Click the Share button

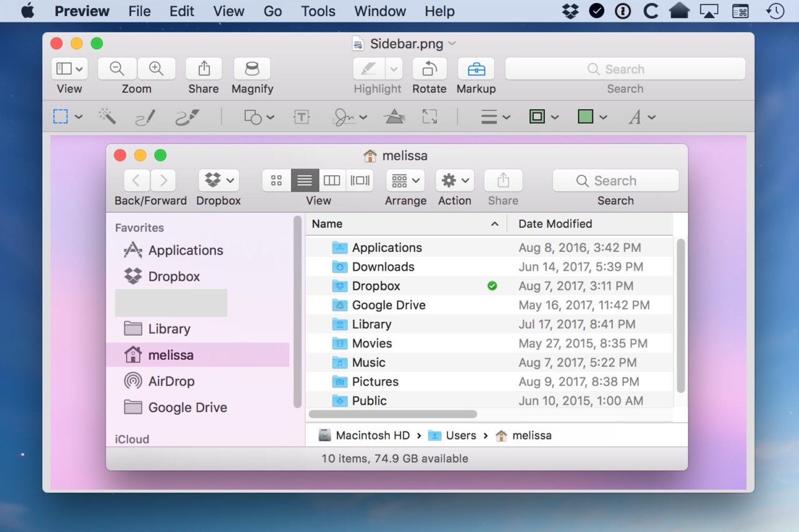click(203, 69)
